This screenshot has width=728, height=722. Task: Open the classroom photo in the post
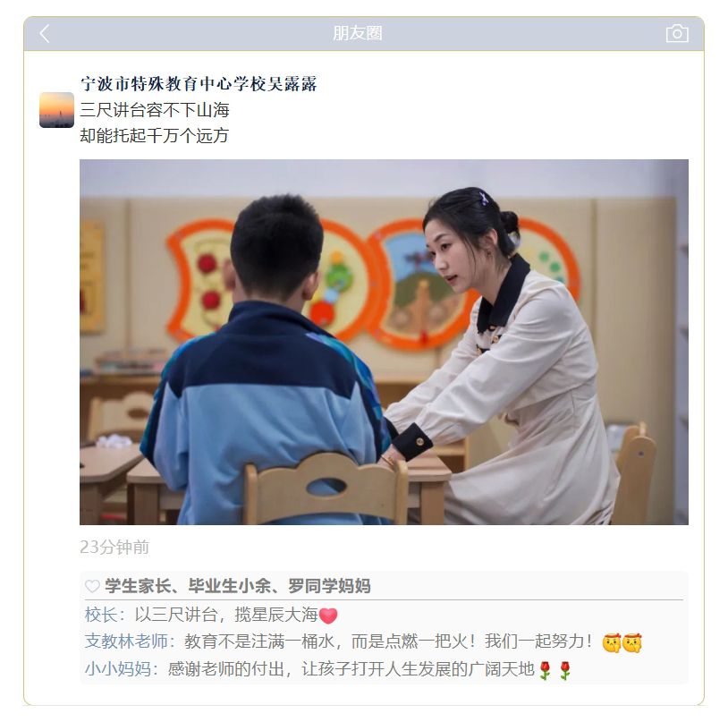point(384,342)
